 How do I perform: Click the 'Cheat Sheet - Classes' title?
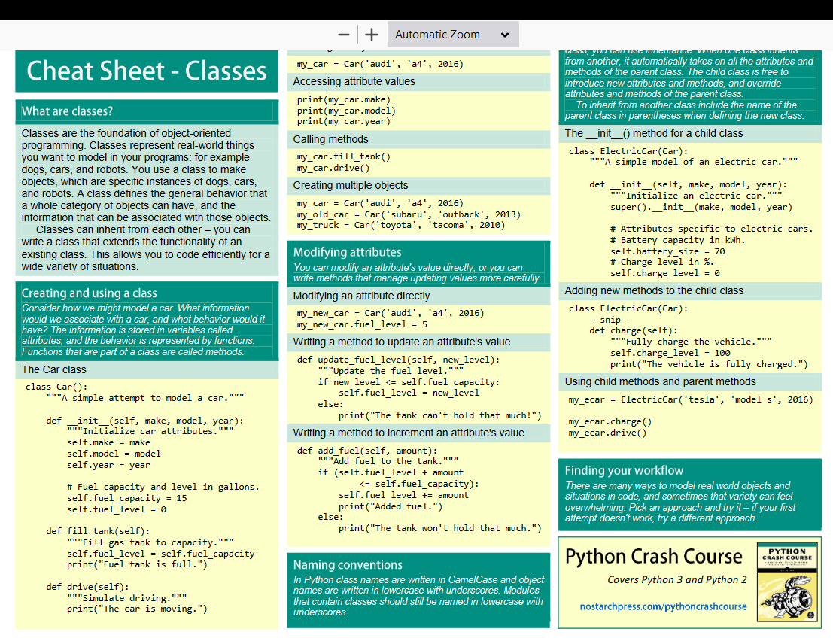click(x=147, y=71)
